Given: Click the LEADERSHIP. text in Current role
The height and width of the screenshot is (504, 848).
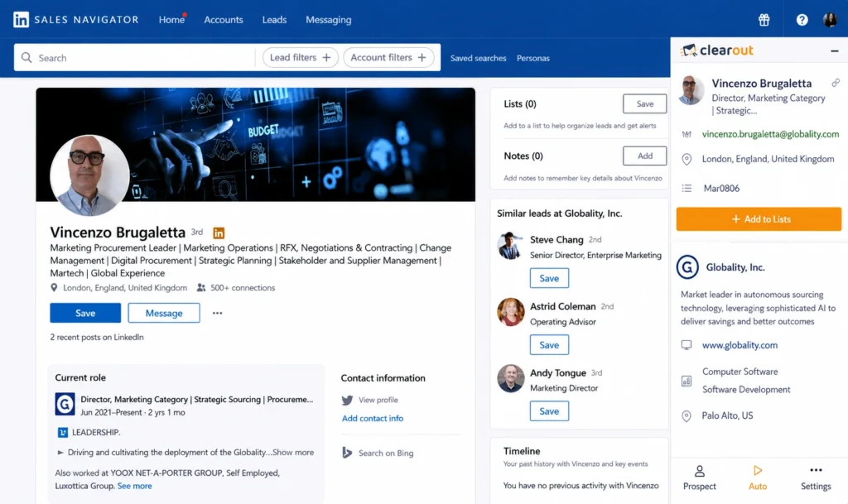Looking at the screenshot, I should tap(96, 432).
